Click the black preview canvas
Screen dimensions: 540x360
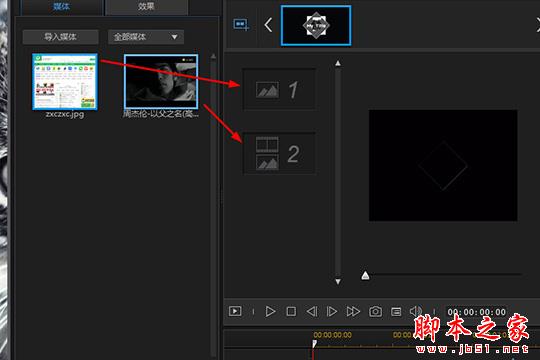pos(443,165)
